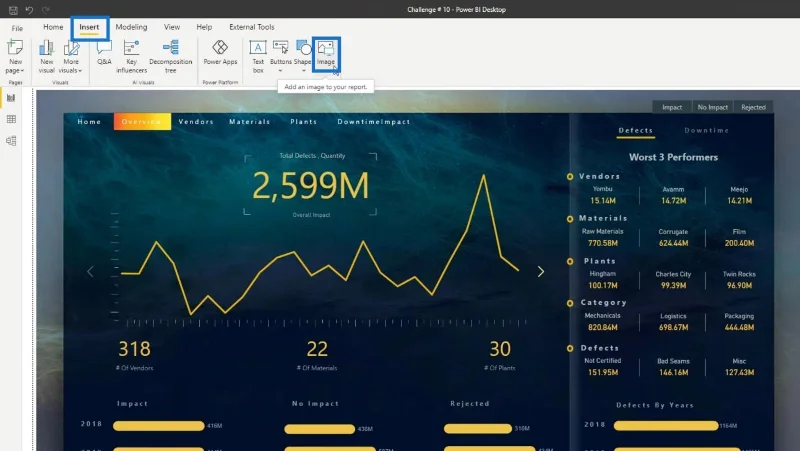
Task: Click the Materials bullet in Worst 3 Performers
Action: [x=570, y=219]
